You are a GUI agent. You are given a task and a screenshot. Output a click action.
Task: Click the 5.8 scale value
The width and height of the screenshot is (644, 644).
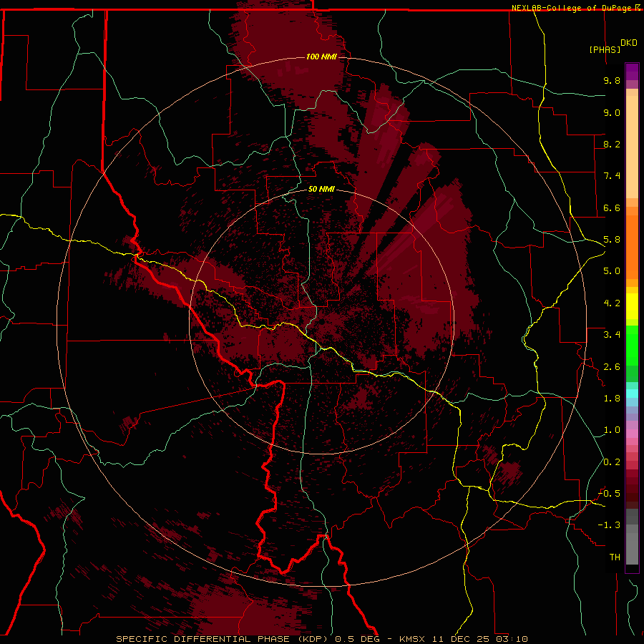click(x=612, y=240)
